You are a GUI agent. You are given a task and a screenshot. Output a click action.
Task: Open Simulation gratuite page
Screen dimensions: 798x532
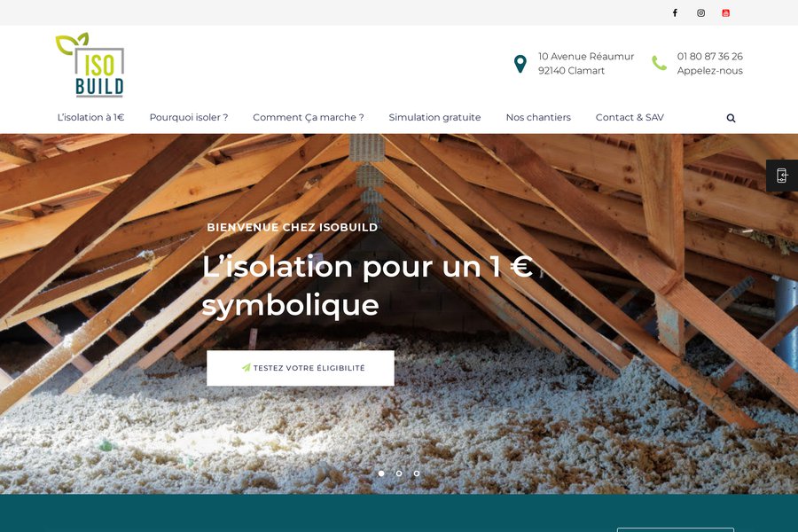point(434,118)
